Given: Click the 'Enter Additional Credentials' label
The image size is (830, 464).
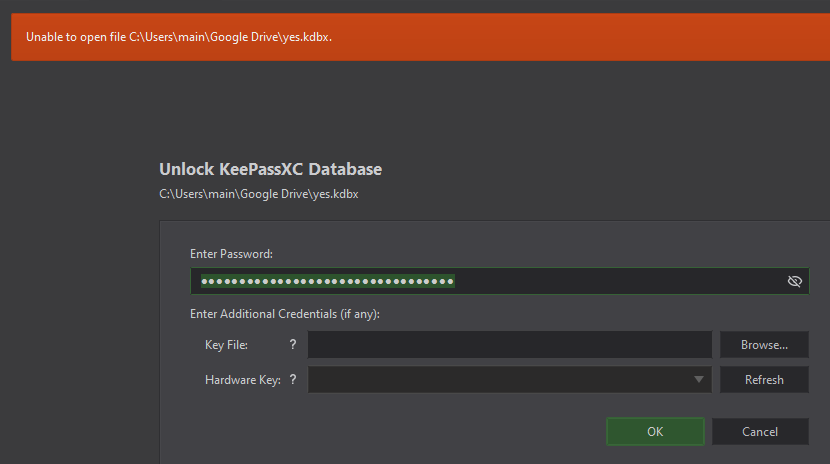Looking at the screenshot, I should (285, 314).
